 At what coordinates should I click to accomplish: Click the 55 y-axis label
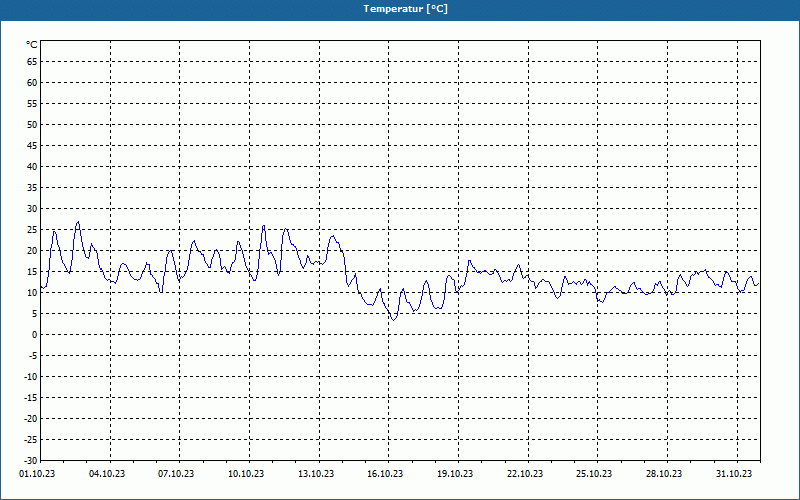point(32,104)
